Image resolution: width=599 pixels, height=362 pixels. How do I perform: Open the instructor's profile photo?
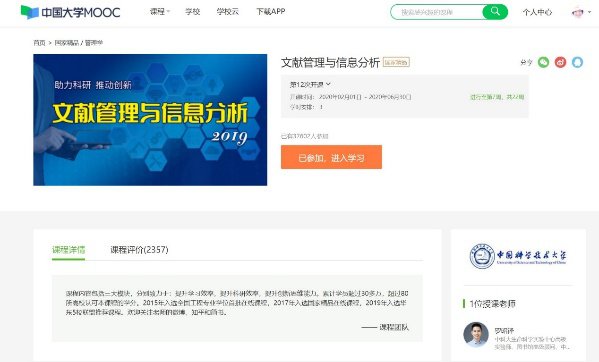coord(476,335)
